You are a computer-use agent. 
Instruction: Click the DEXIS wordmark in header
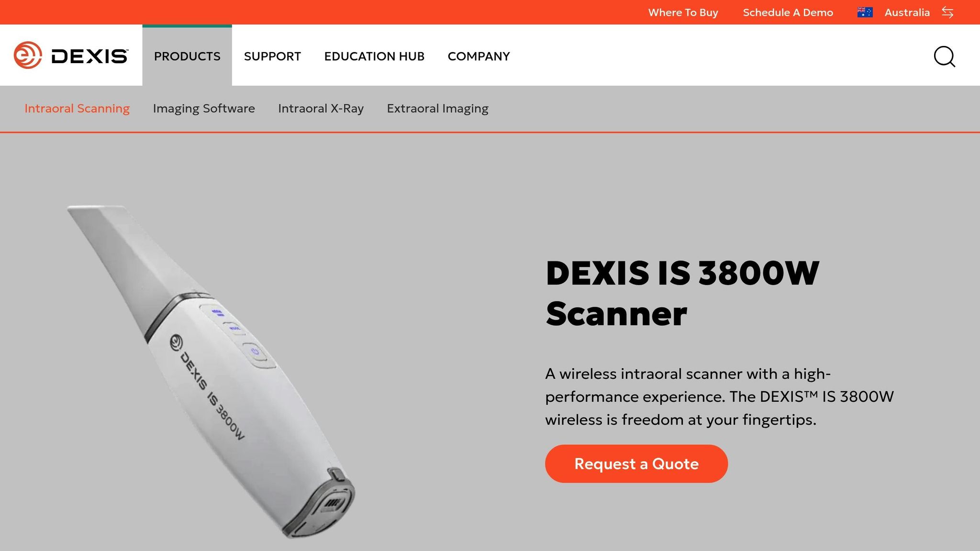click(89, 56)
